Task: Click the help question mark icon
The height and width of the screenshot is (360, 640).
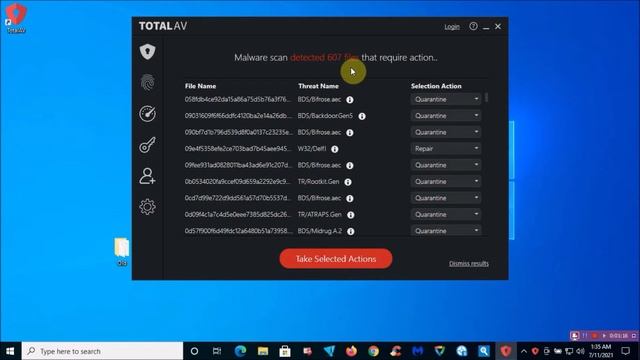Action: click(x=473, y=27)
